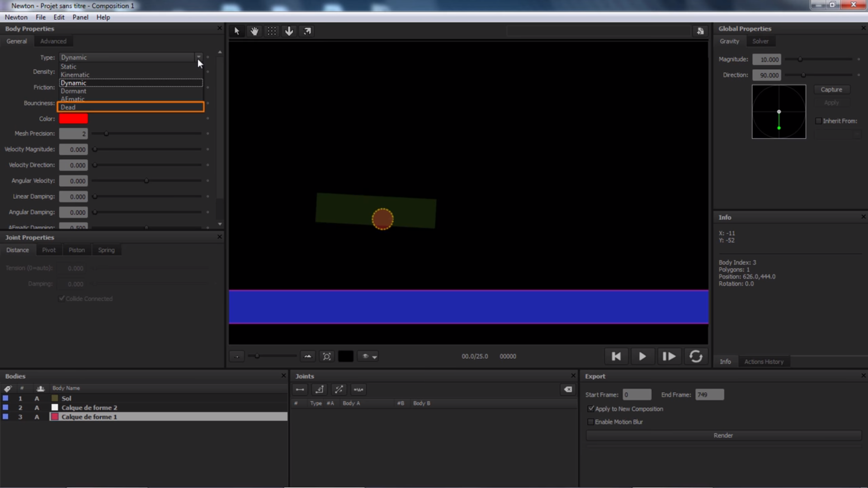Toggle Apply to New Composition checkbox
868x488 pixels.
(591, 408)
